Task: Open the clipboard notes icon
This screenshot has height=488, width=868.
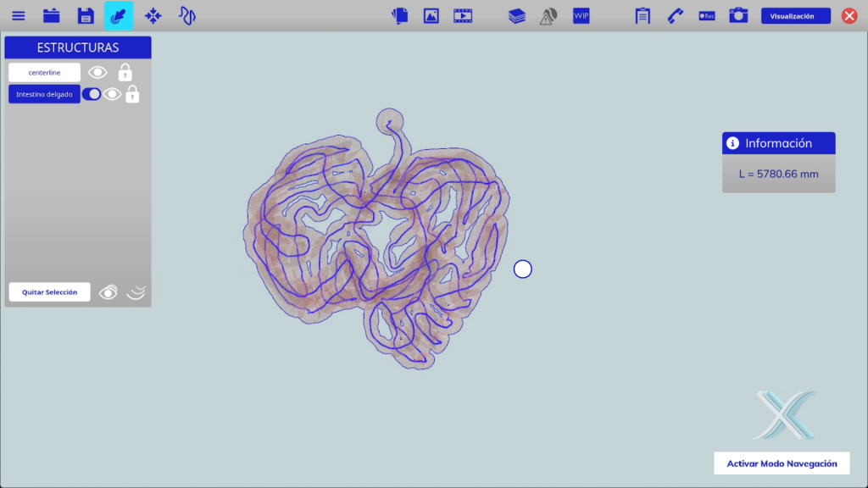Action: (x=643, y=15)
